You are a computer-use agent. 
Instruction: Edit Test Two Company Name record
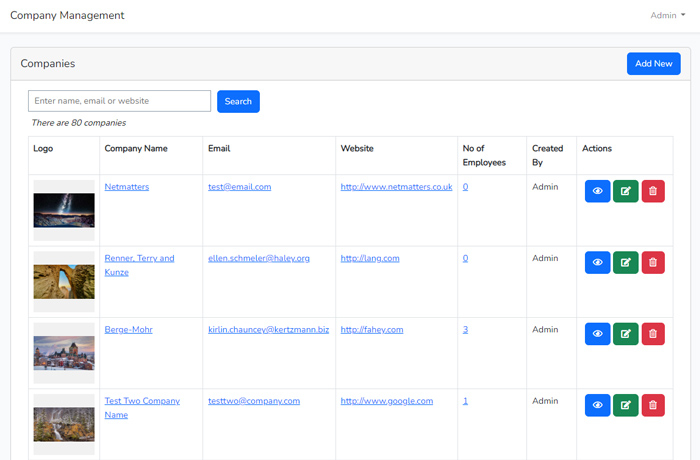click(x=625, y=405)
